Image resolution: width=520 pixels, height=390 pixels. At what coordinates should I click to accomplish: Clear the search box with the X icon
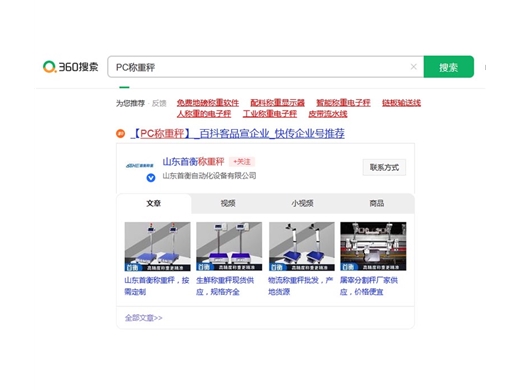413,67
